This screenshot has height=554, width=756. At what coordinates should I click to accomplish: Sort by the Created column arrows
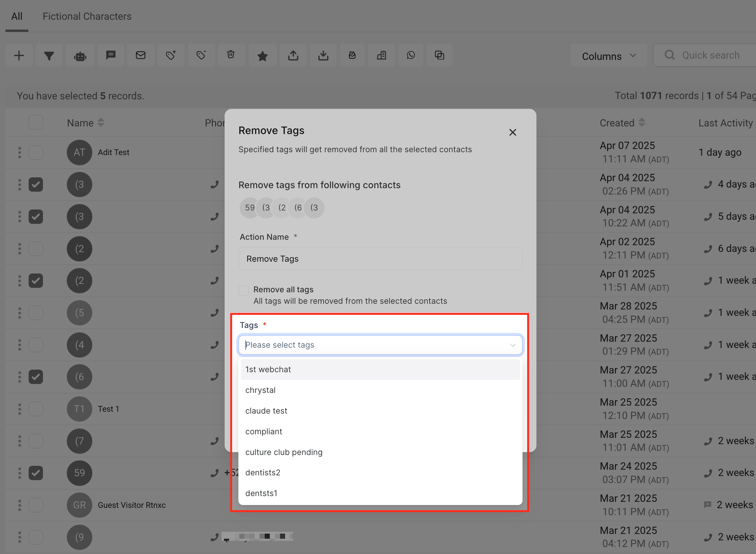641,123
